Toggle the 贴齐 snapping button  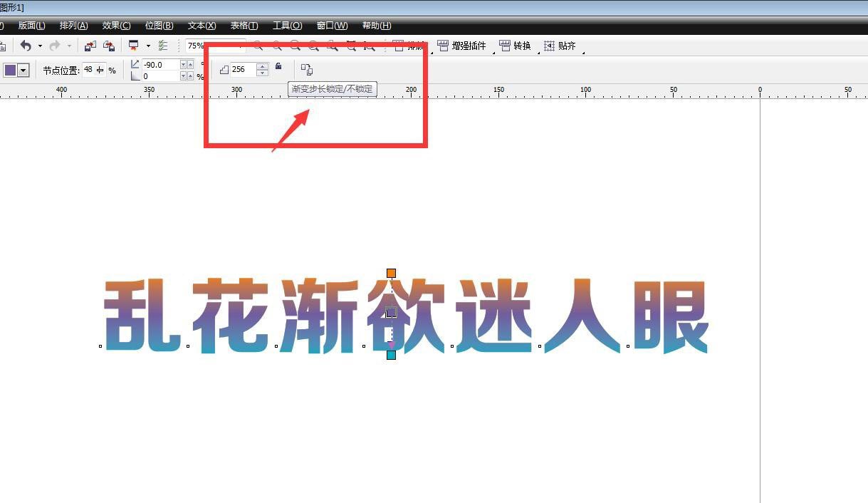click(562, 46)
